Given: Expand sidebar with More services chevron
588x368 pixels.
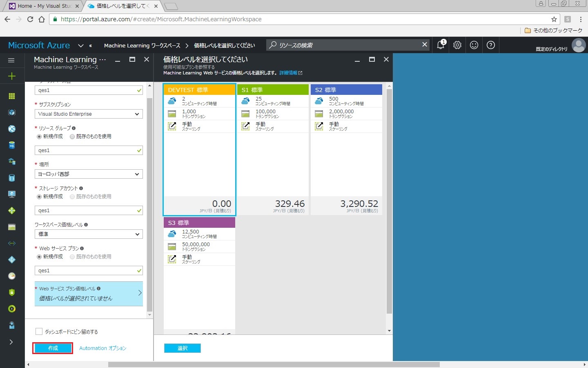Looking at the screenshot, I should [11, 342].
